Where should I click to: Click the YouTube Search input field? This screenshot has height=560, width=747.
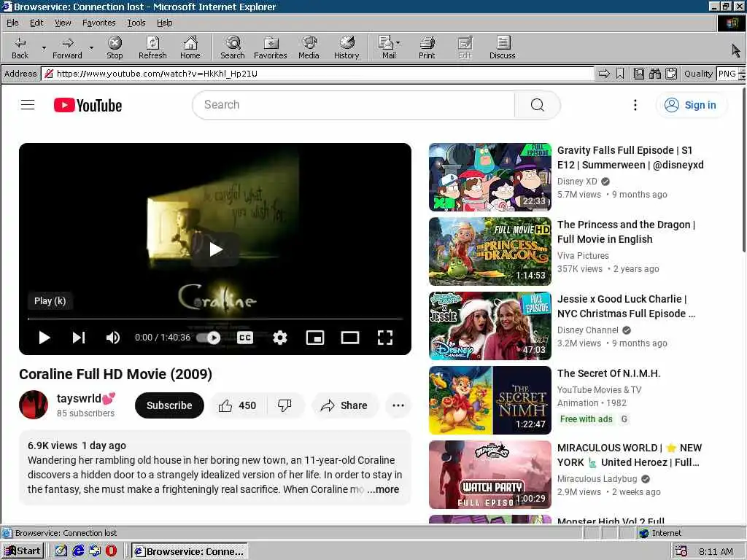(354, 105)
